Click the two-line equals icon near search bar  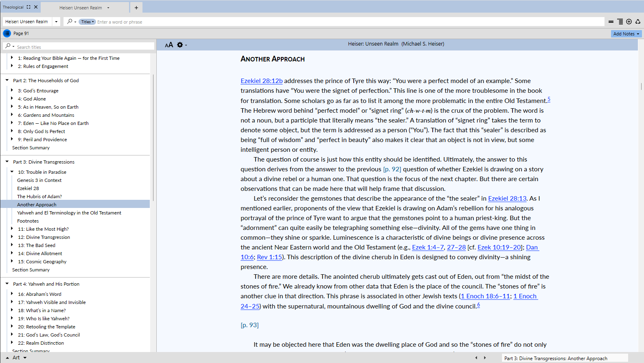611,22
